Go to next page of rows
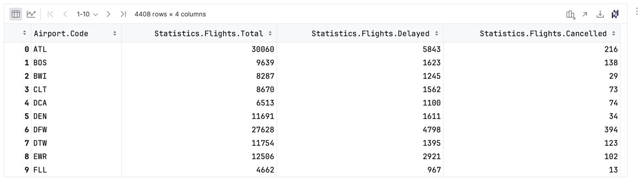The width and height of the screenshot is (644, 186). click(x=109, y=14)
